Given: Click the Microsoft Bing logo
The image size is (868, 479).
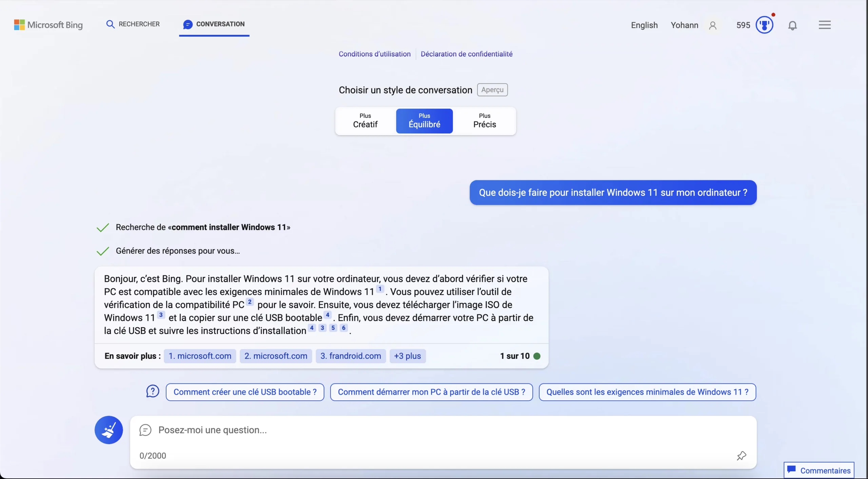Looking at the screenshot, I should pyautogui.click(x=48, y=25).
